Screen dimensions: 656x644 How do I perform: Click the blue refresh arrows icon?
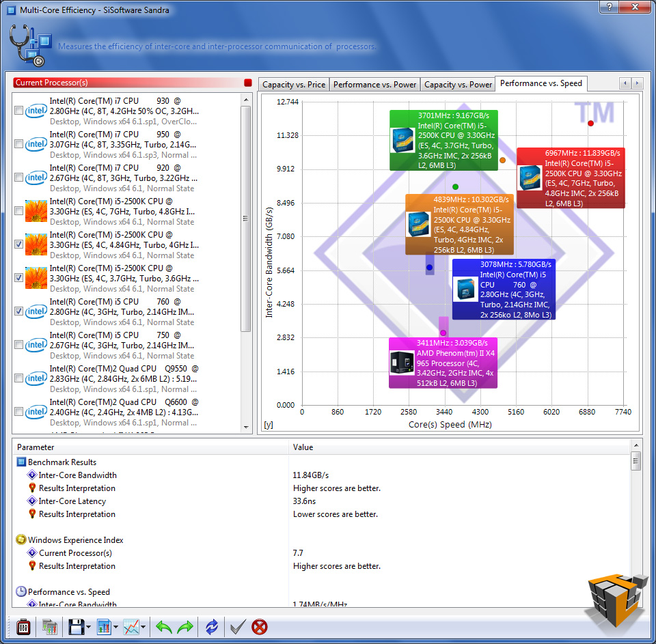pos(212,627)
